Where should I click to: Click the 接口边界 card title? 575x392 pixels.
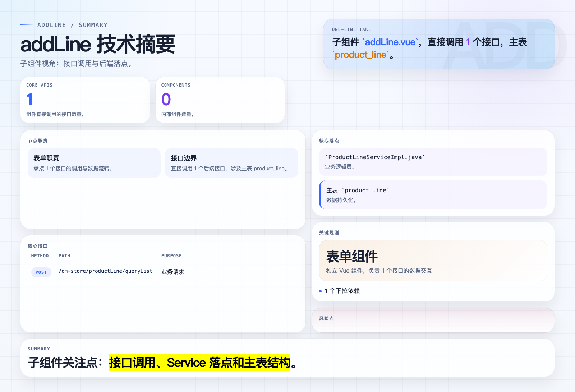coord(184,158)
